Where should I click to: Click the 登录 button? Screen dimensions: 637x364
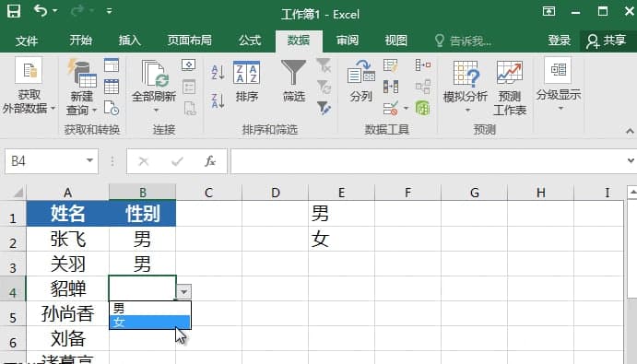coord(560,41)
